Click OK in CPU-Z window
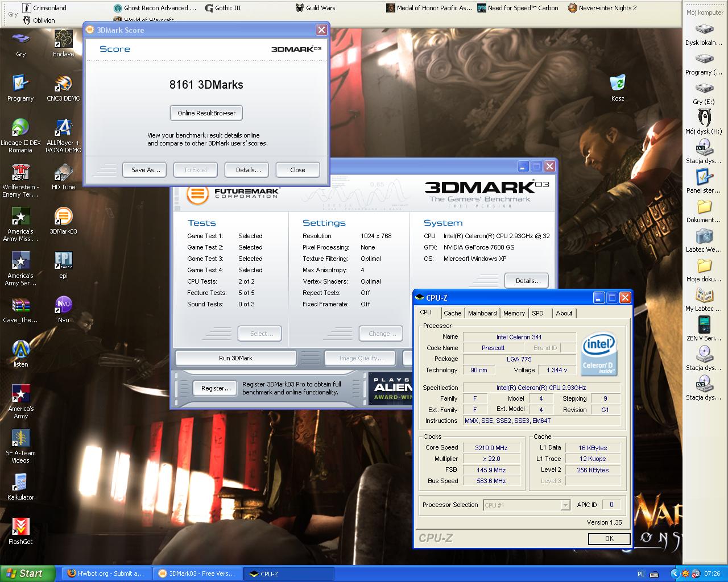 (x=609, y=539)
